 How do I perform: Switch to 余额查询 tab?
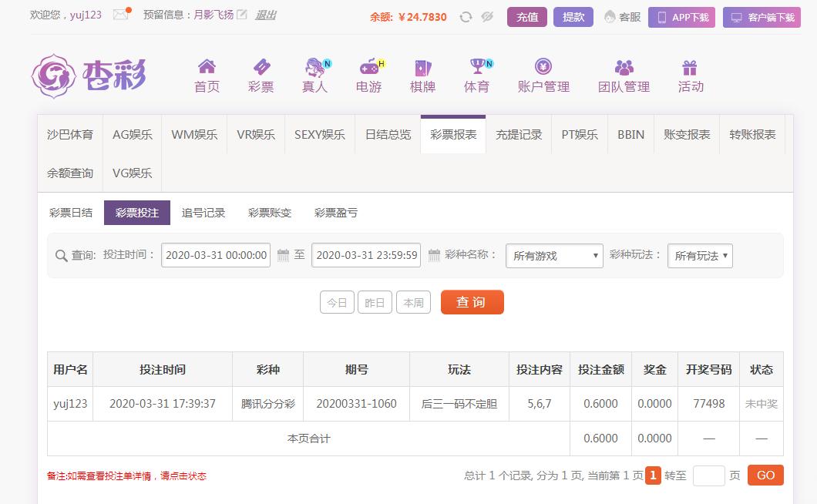tap(70, 173)
